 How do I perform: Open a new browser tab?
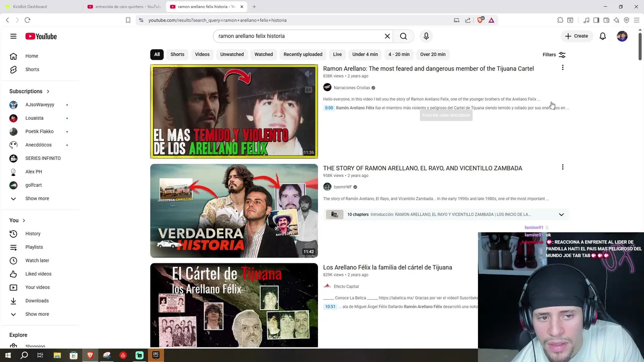tap(254, 7)
